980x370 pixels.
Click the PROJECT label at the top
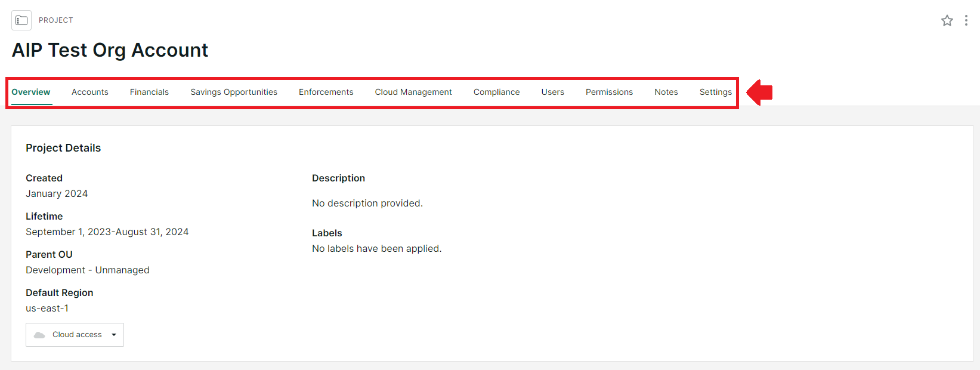(x=56, y=20)
